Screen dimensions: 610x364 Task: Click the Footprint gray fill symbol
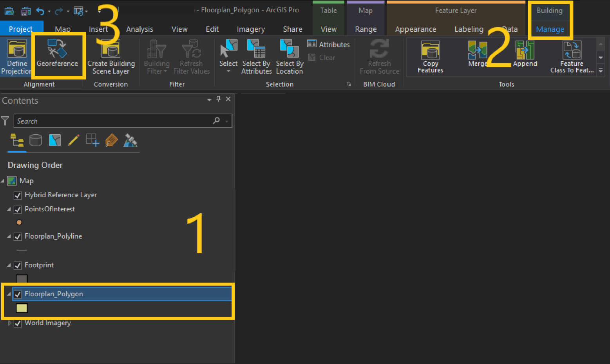(22, 279)
